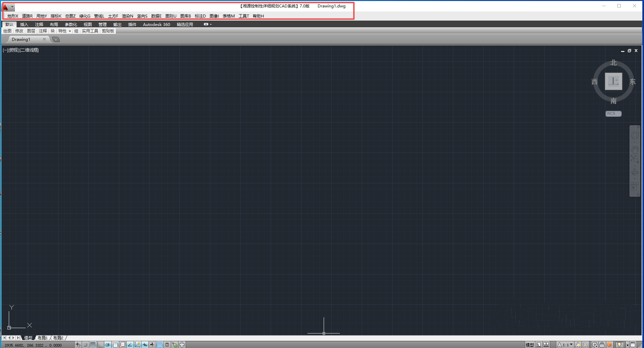The height and width of the screenshot is (348, 644).
Task: Switch to the 插入 ribbon tab
Action: pos(24,24)
